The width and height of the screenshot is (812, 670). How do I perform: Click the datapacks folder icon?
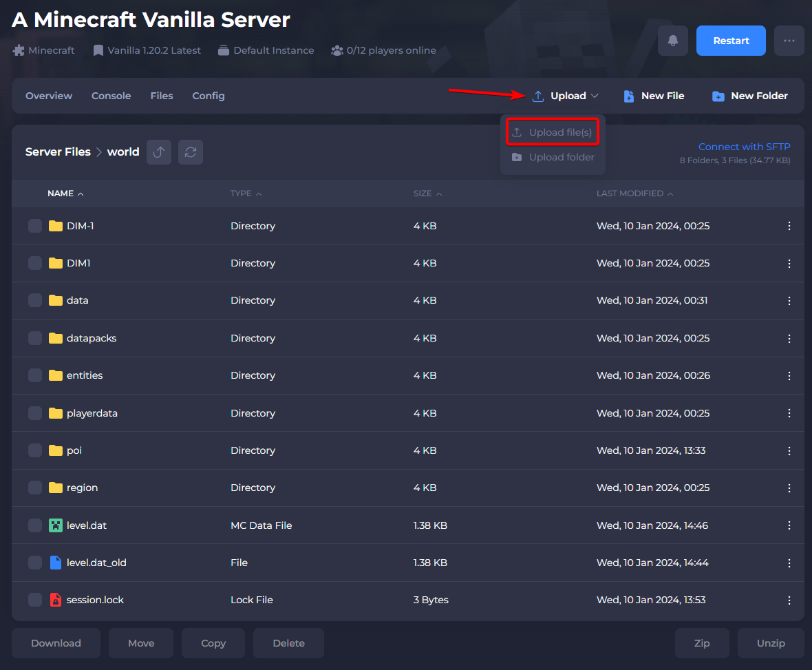(56, 338)
